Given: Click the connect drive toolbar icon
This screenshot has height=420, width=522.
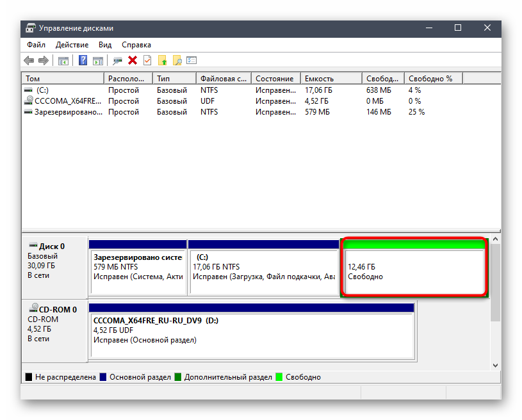Looking at the screenshot, I should tap(117, 60).
